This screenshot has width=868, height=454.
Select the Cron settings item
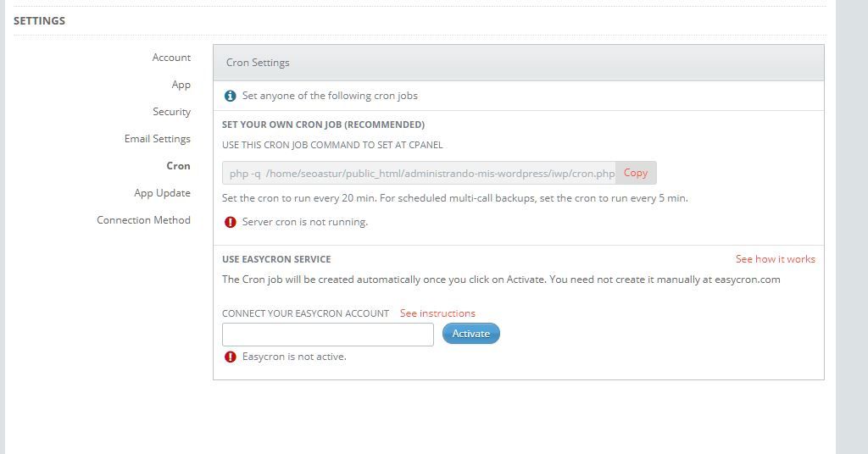tap(178, 166)
